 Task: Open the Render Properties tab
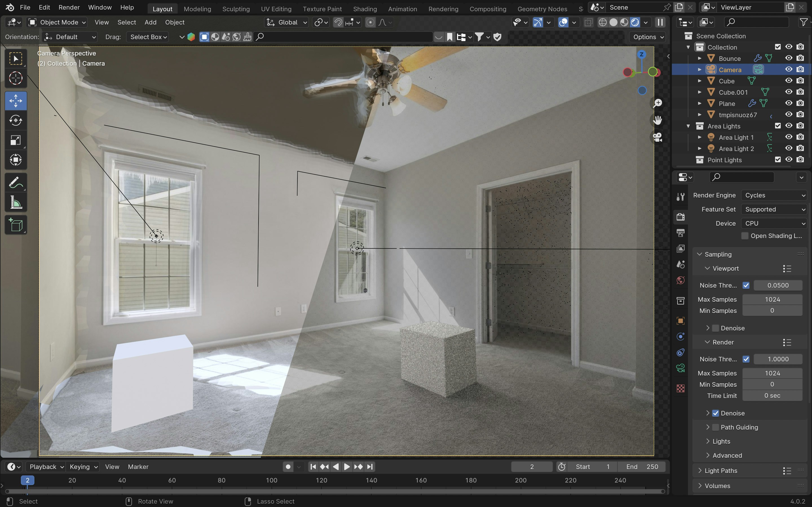680,217
